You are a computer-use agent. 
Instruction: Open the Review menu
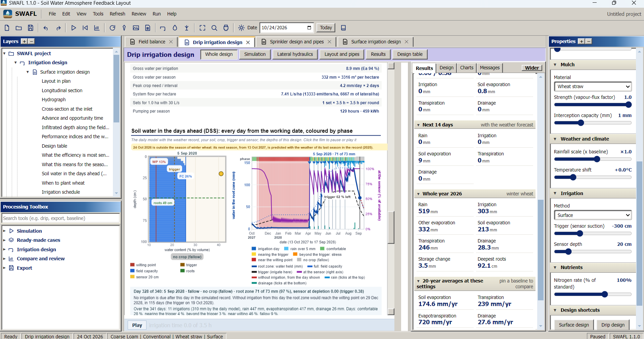[x=139, y=14]
